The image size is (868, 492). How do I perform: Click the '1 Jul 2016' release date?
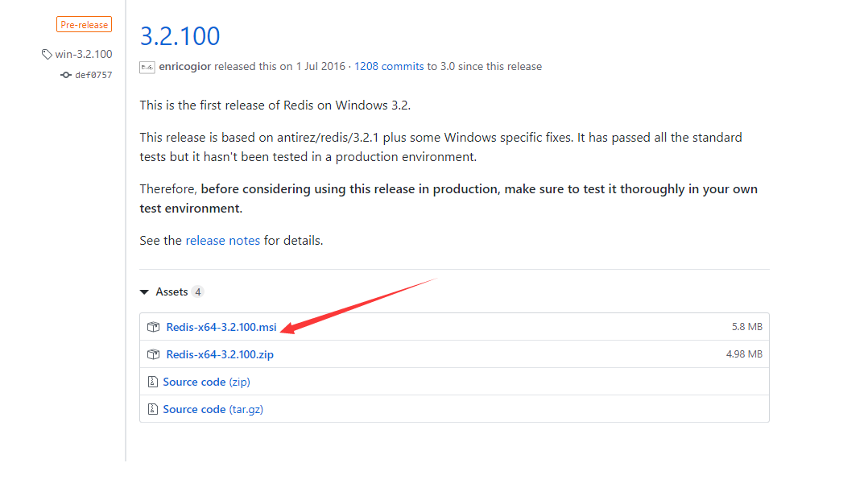coord(320,66)
